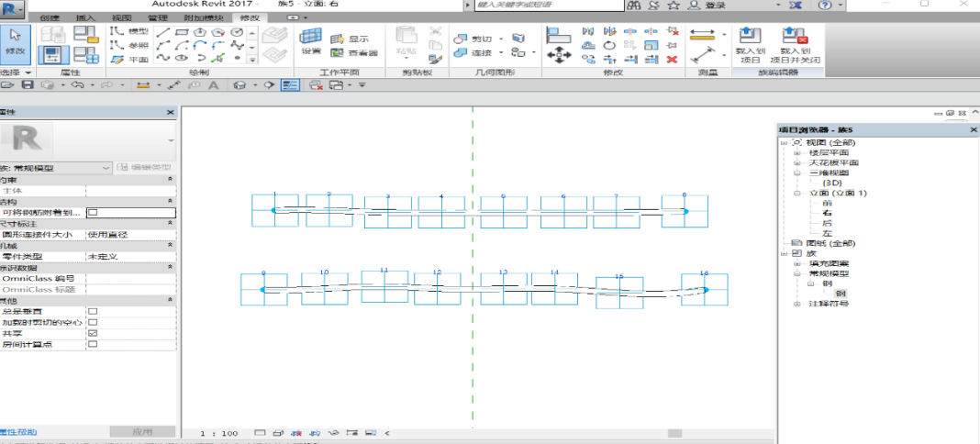
Task: Click the binoculars search icon
Action: tap(634, 5)
